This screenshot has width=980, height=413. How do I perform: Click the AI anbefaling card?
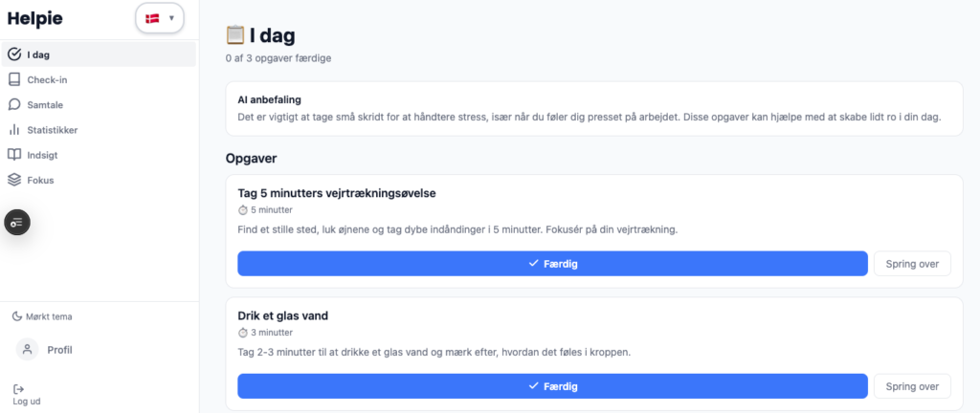[593, 108]
